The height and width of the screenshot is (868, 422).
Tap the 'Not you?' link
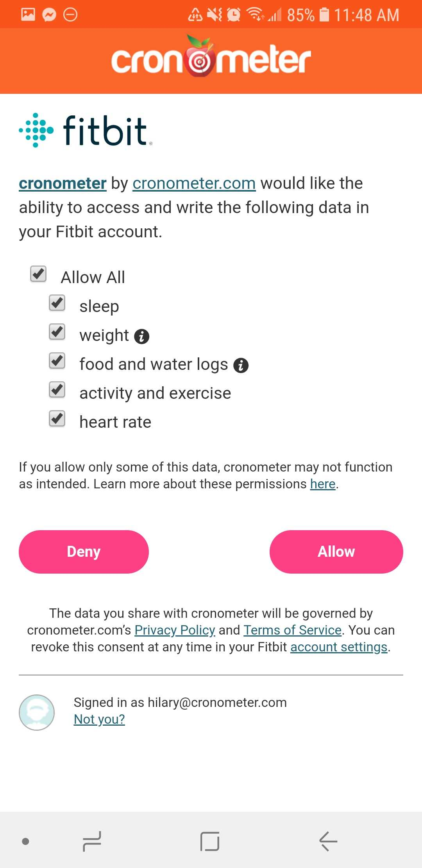(x=99, y=719)
